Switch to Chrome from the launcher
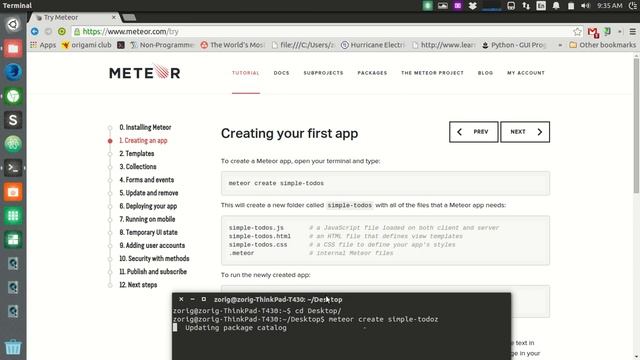640x360 pixels. (x=13, y=96)
